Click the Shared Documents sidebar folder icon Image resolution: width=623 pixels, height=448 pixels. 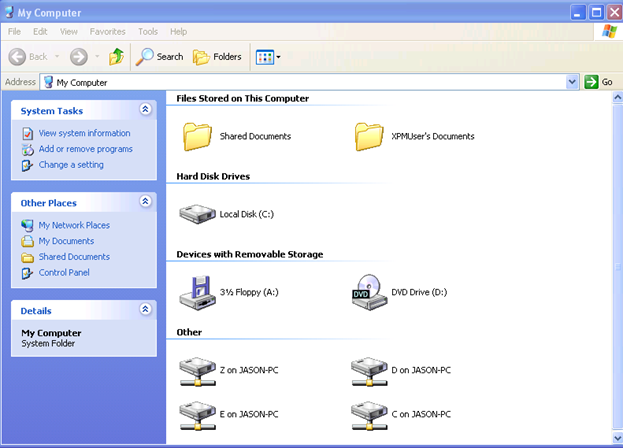point(27,257)
